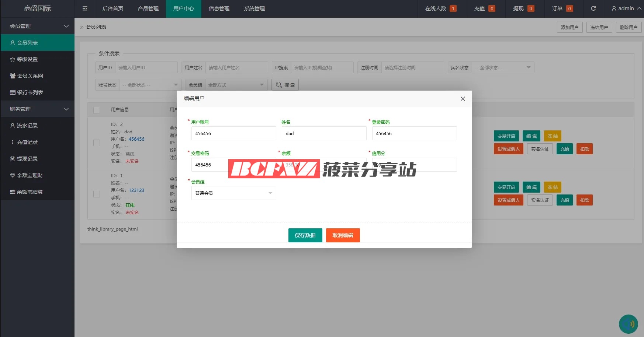Check the checkbox for user ID 1
Image resolution: width=644 pixels, height=337 pixels.
[97, 194]
